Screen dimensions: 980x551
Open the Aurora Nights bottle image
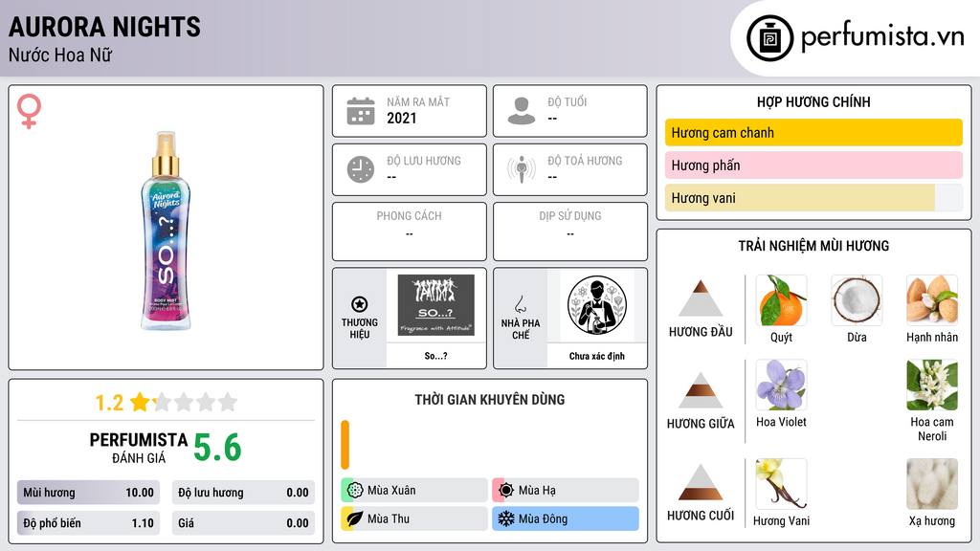tap(166, 231)
